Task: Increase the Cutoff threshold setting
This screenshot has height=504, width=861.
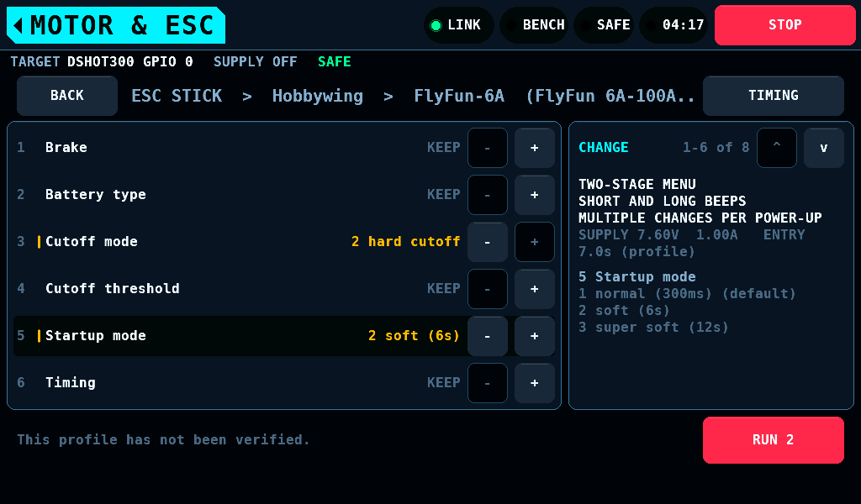Action: tap(534, 289)
